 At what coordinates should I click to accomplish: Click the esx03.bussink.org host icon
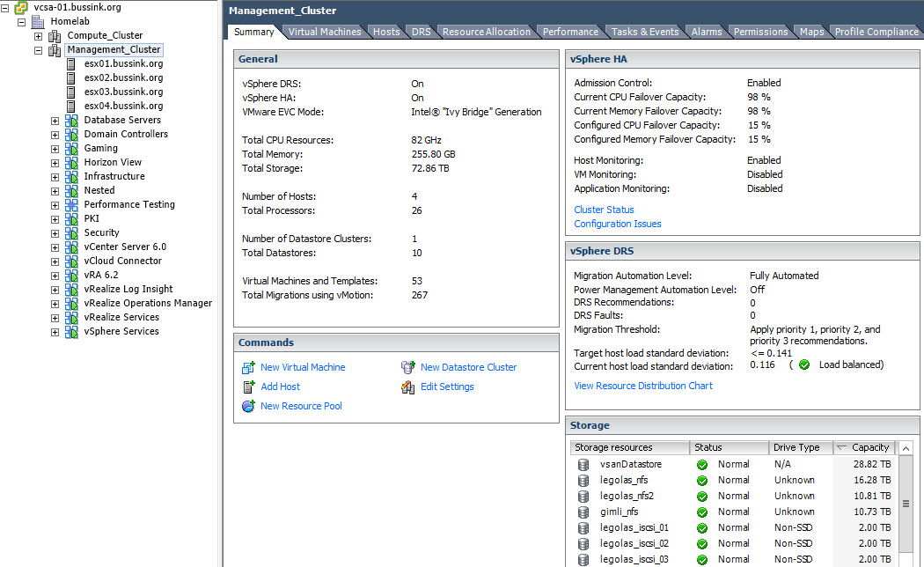click(70, 92)
